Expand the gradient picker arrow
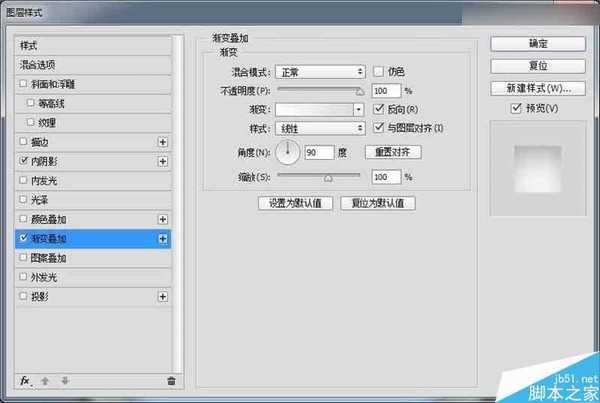 (359, 109)
